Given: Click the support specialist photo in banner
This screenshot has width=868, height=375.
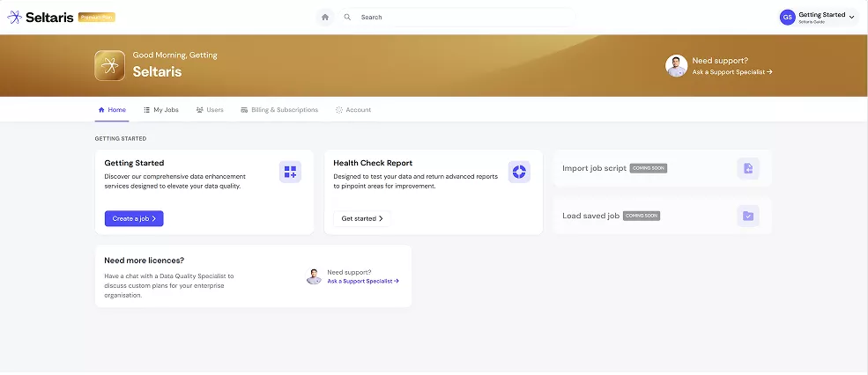Looking at the screenshot, I should [x=676, y=66].
